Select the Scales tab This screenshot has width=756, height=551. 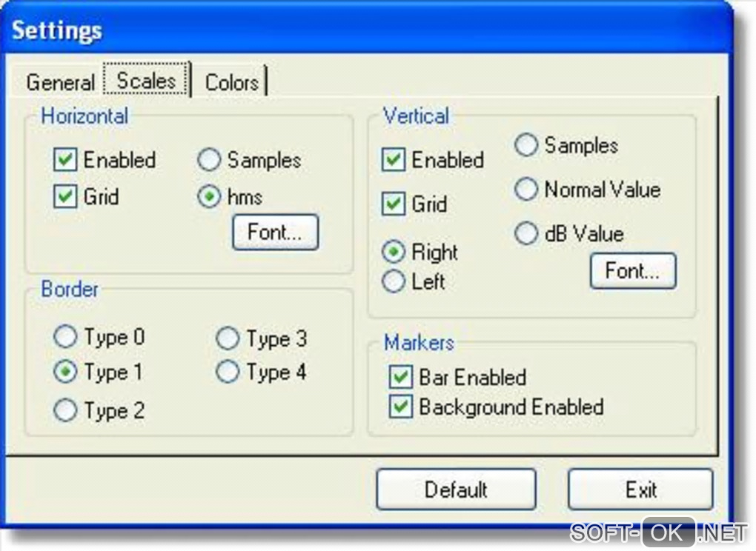click(x=147, y=80)
